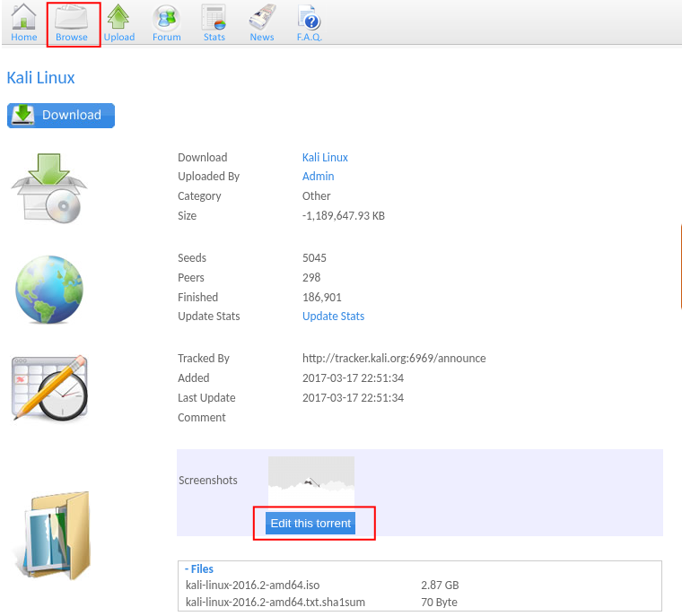Select the Added date value
The width and height of the screenshot is (682, 616).
[x=354, y=378]
